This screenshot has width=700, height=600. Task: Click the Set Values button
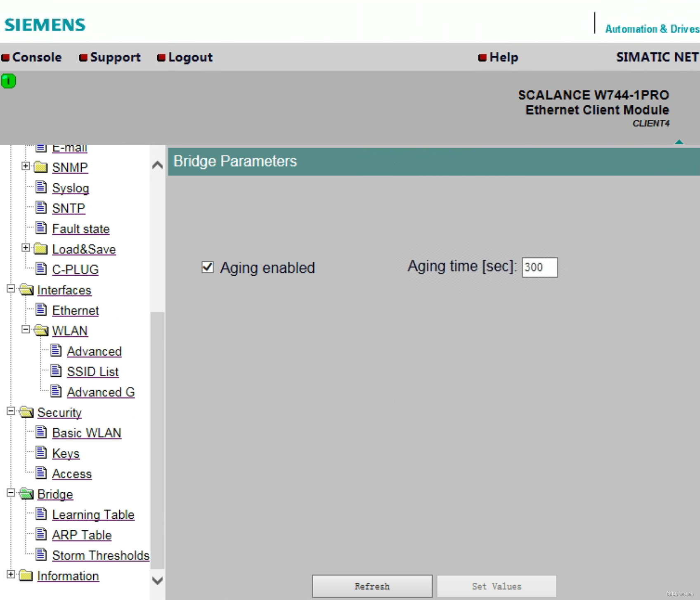[497, 586]
